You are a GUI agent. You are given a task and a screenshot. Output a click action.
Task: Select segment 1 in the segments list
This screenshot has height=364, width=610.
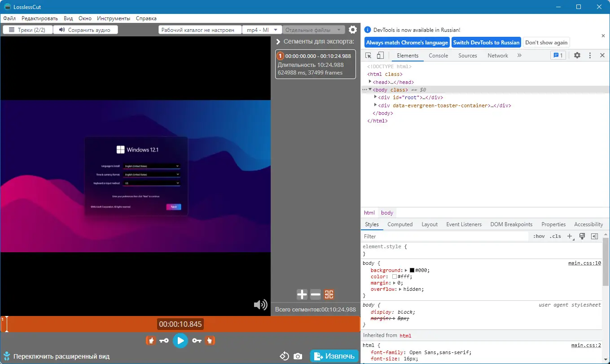click(316, 64)
